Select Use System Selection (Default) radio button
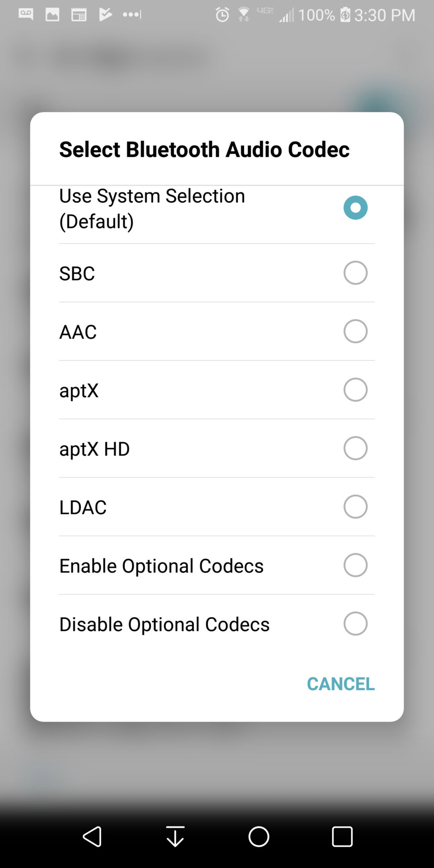The image size is (434, 868). click(x=355, y=208)
